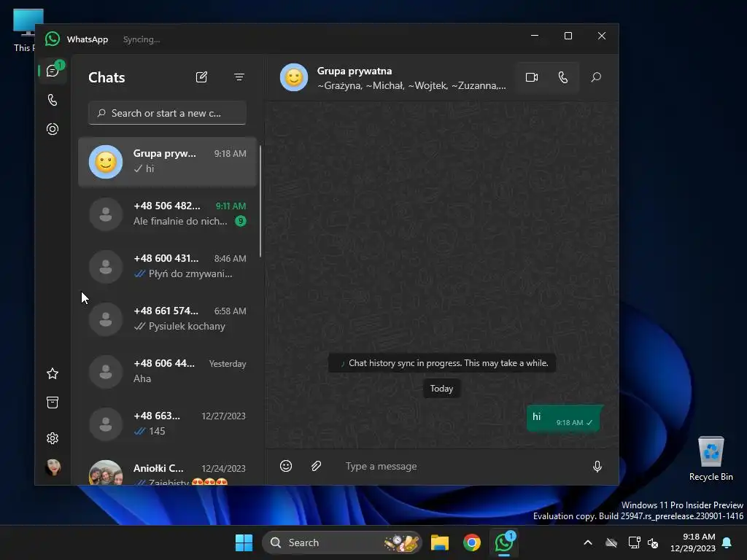Image resolution: width=747 pixels, height=560 pixels.
Task: Attach a file with the paperclip icon
Action: (317, 466)
